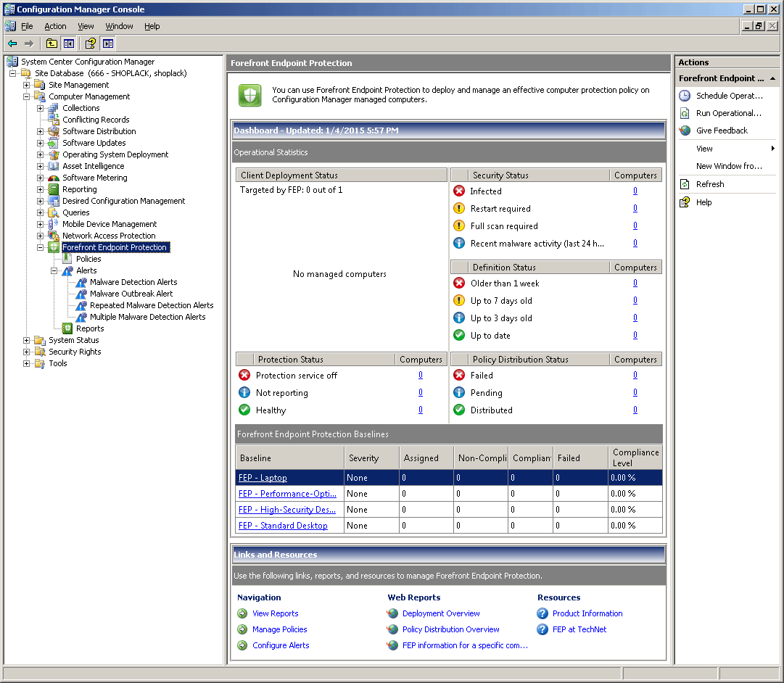Open the Policy Distribution Overview link
This screenshot has width=784, height=683.
click(x=450, y=629)
